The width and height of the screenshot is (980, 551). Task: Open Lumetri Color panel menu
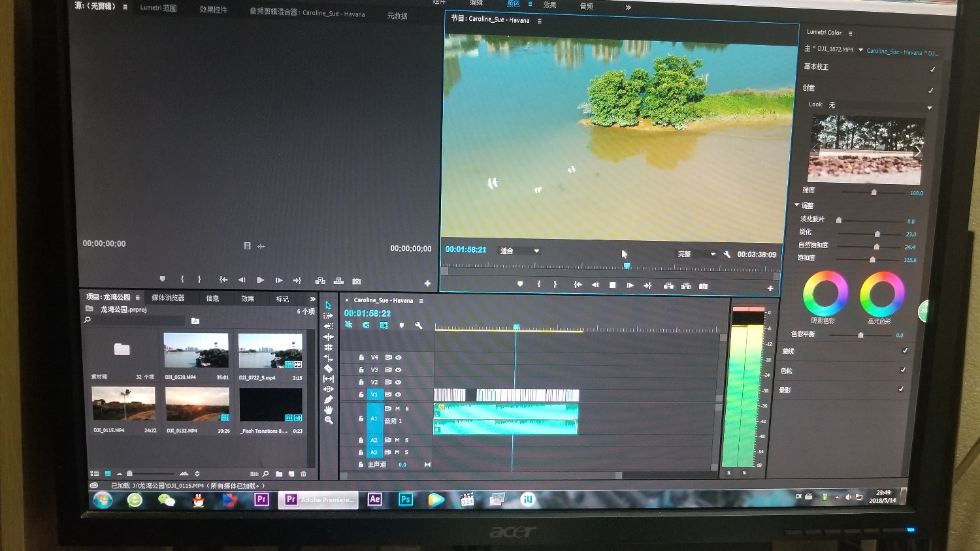pos(850,33)
